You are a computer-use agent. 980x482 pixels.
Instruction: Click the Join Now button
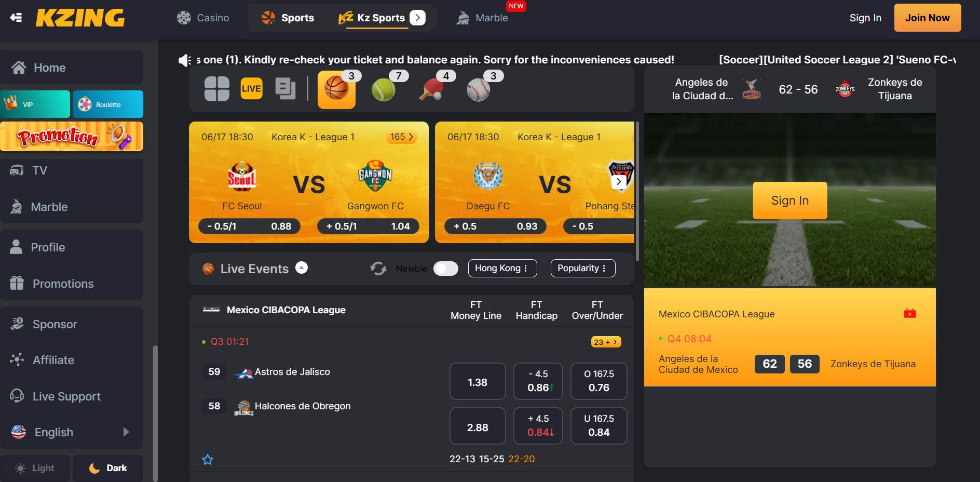click(x=928, y=18)
